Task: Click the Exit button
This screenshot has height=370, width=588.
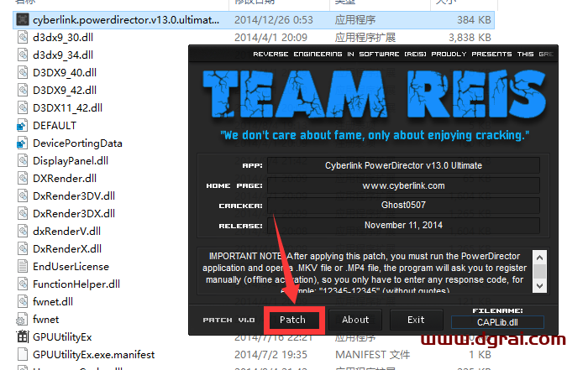Action: [416, 320]
